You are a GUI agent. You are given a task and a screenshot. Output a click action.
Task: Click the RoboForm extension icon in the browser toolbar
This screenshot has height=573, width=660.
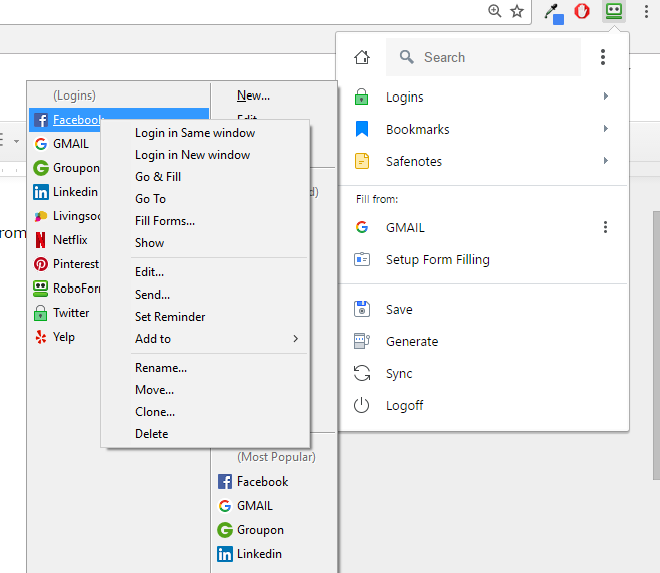[x=614, y=11]
